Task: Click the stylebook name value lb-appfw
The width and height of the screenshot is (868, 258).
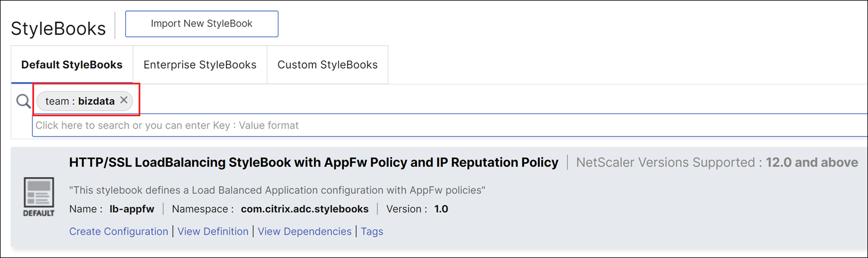Action: pyautogui.click(x=131, y=209)
